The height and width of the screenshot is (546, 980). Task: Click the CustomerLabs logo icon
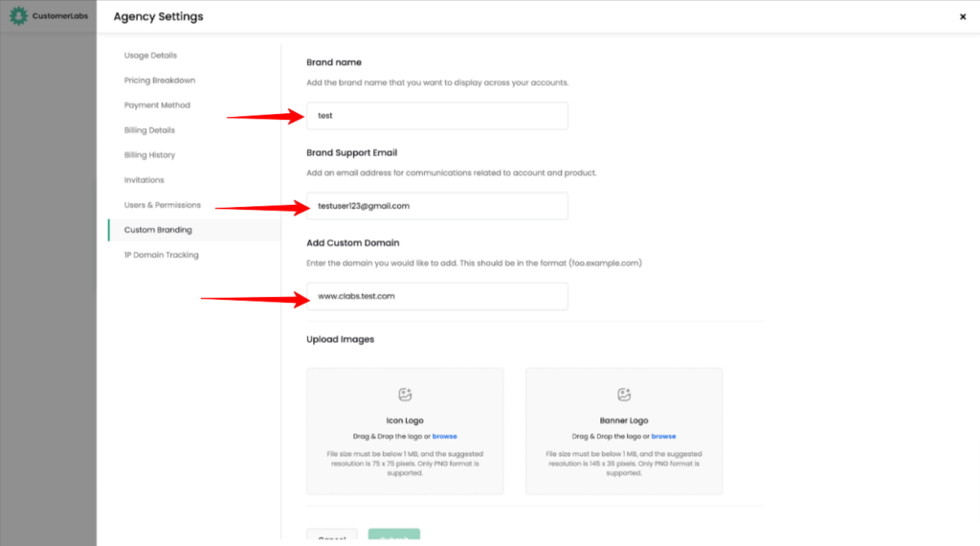point(18,17)
